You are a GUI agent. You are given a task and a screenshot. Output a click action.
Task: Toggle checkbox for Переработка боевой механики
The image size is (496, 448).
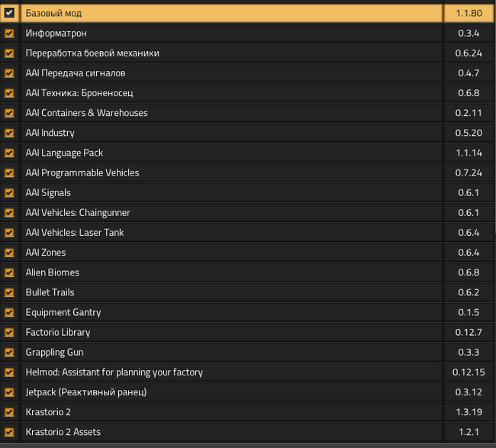click(9, 53)
